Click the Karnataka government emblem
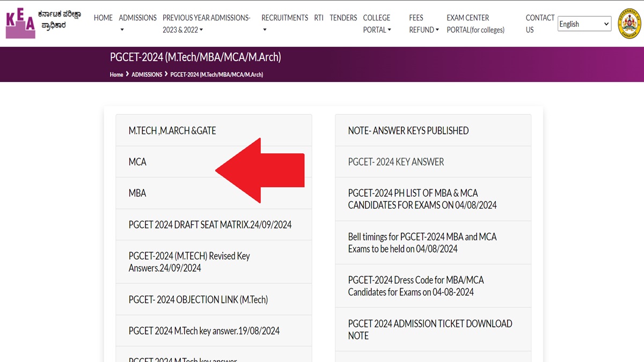Image resolution: width=644 pixels, height=362 pixels. (630, 24)
